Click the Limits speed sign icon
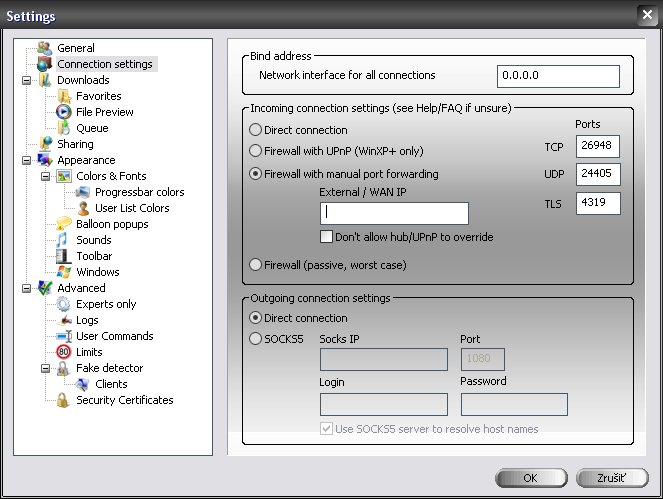Viewport: 663px width, 499px height. point(64,352)
